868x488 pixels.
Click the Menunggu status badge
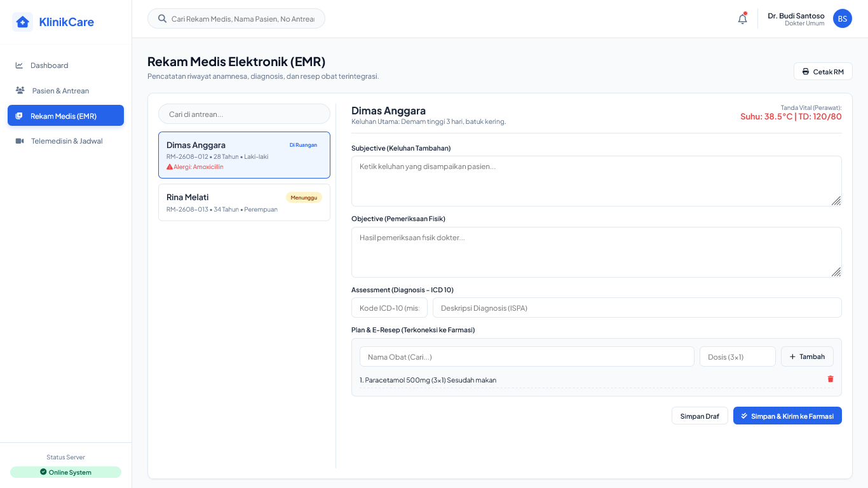[304, 198]
